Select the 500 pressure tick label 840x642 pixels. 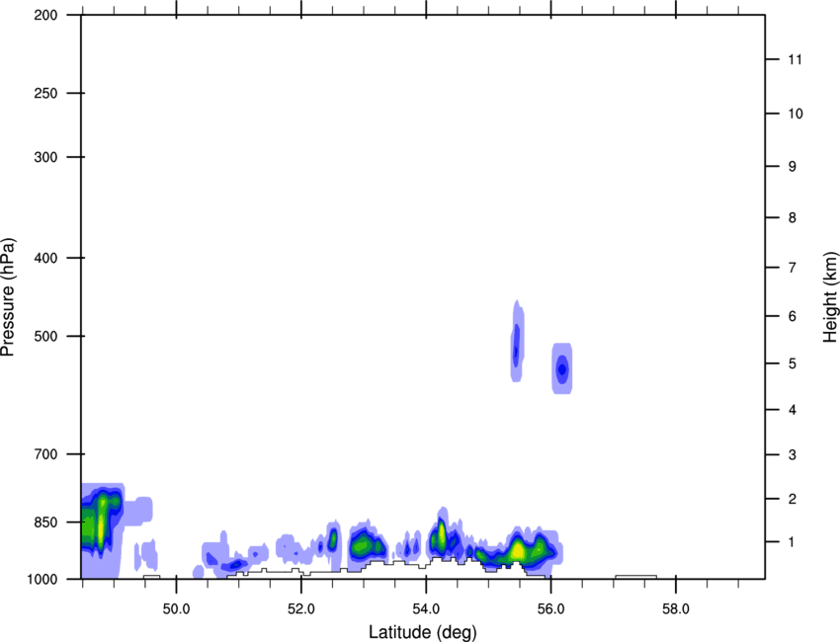point(45,336)
